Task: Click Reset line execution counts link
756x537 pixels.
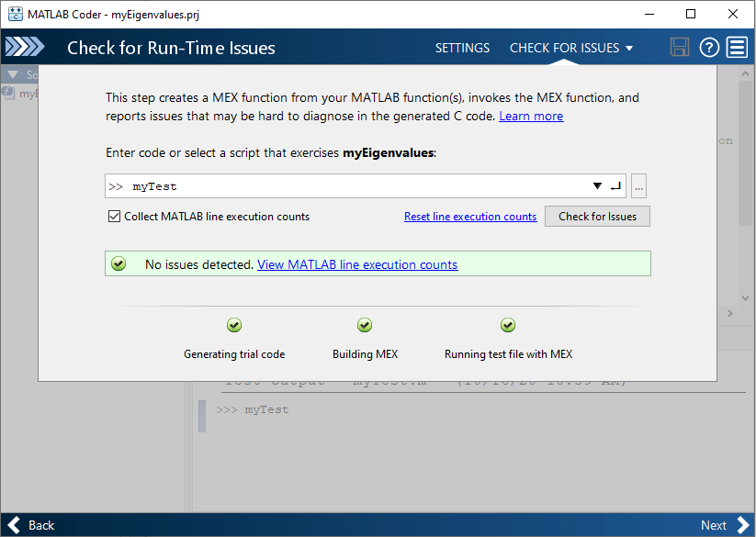Action: click(x=470, y=217)
